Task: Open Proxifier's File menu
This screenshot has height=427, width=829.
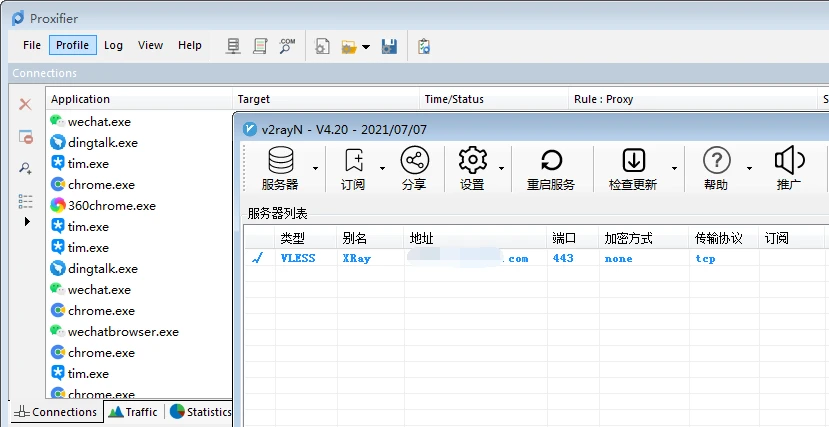Action: tap(32, 45)
